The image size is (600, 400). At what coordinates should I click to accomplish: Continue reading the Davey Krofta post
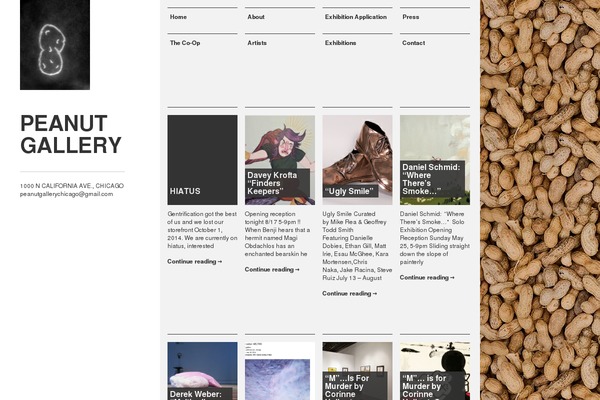tap(272, 269)
